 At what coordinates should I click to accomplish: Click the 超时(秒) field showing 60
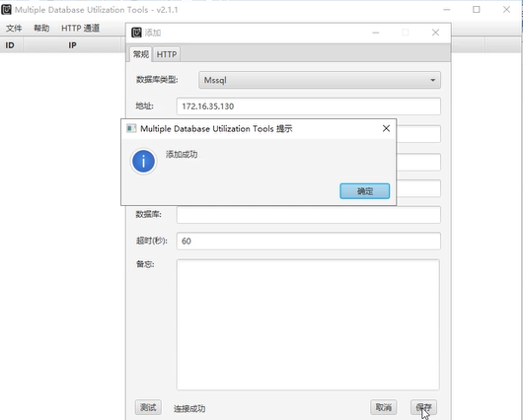(309, 241)
